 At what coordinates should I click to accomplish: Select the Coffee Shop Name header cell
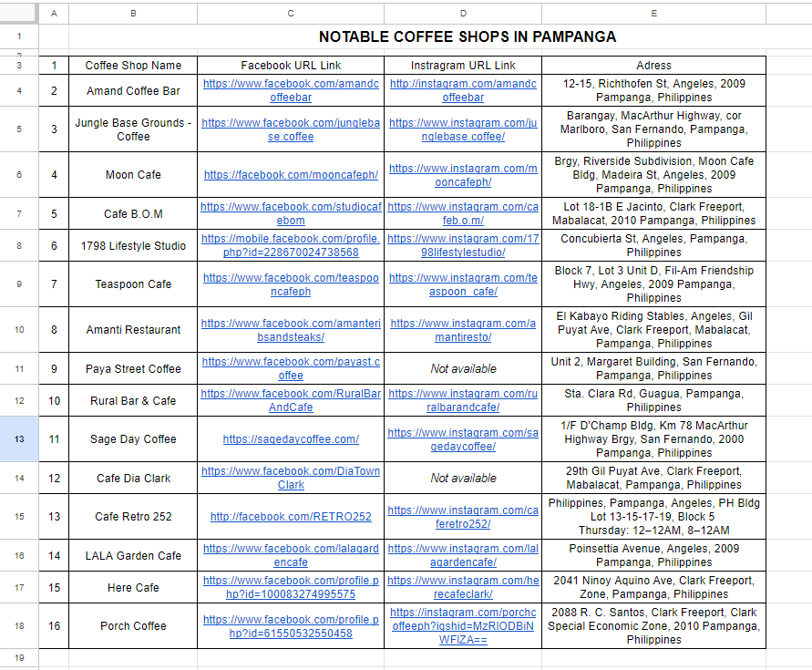click(133, 66)
